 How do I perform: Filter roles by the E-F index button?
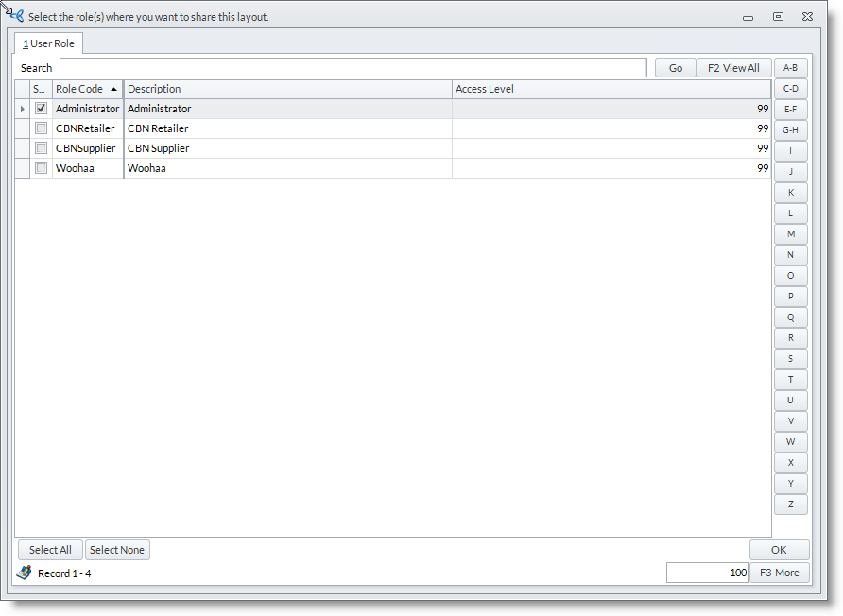point(790,109)
